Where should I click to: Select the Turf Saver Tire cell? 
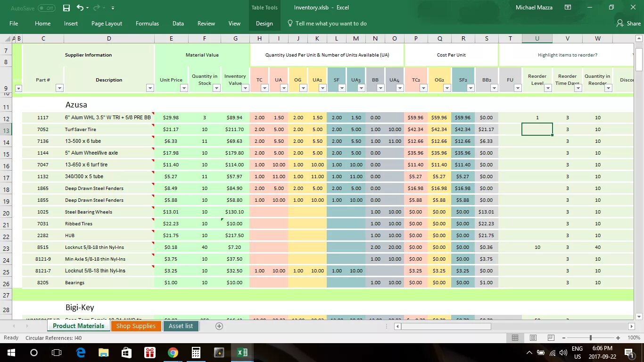pos(109,129)
